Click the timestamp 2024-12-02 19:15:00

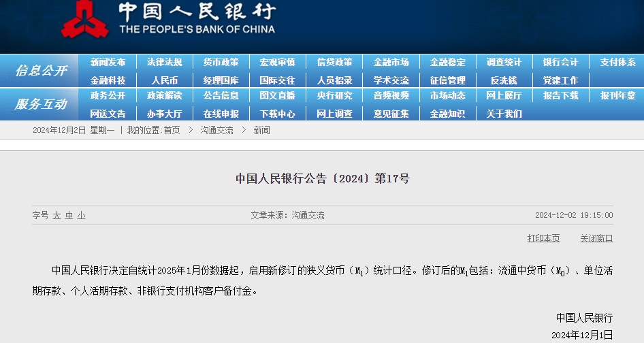(574, 215)
